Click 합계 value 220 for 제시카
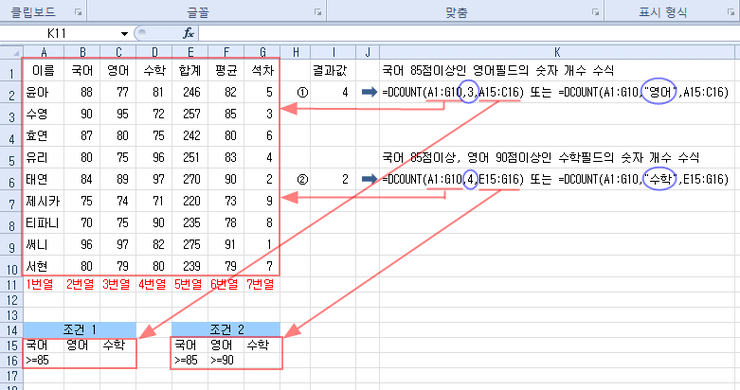 190,201
